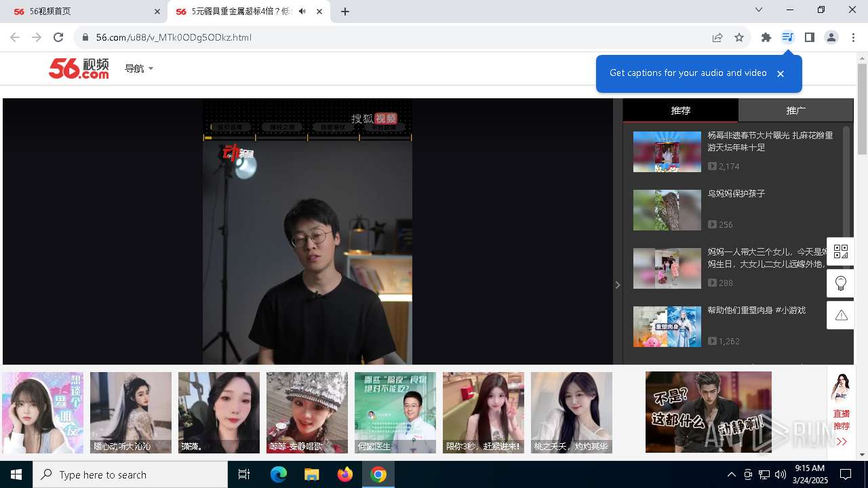Expand the 导航 navigation dropdown
This screenshot has width=868, height=488.
tap(139, 68)
